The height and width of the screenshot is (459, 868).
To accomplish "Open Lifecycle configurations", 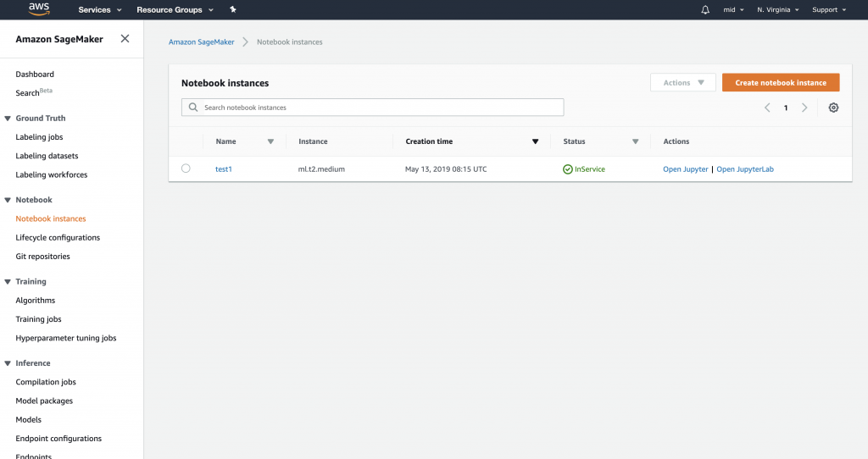I will (x=58, y=238).
